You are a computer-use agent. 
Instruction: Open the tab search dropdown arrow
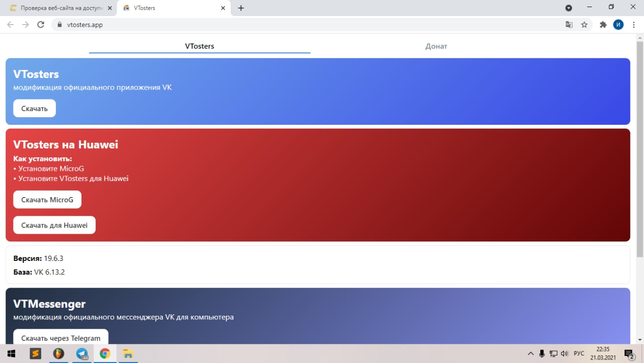[x=569, y=8]
